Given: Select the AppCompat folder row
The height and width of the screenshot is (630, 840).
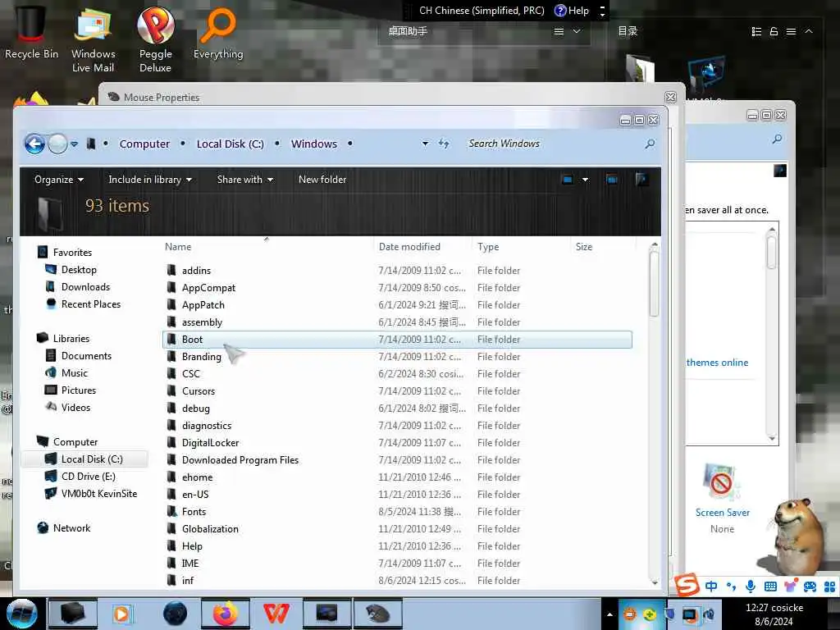Looking at the screenshot, I should pos(397,288).
